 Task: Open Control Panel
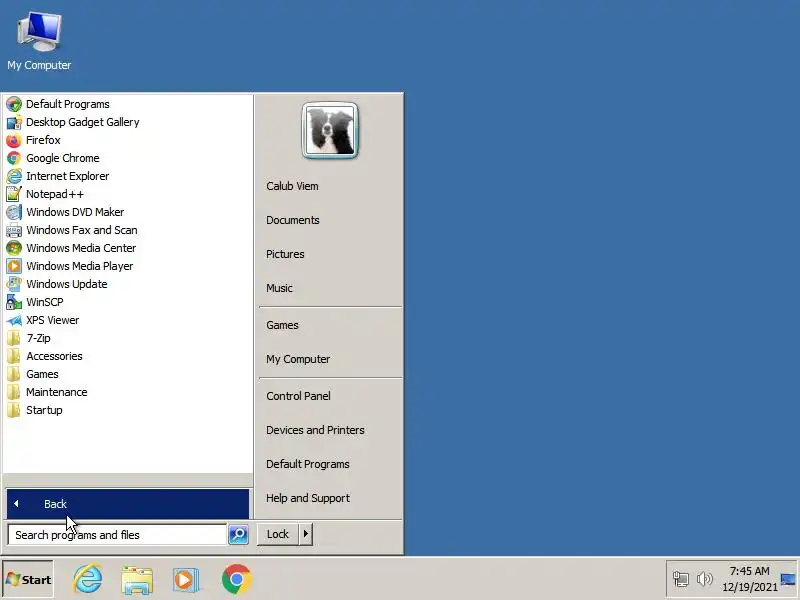point(298,396)
